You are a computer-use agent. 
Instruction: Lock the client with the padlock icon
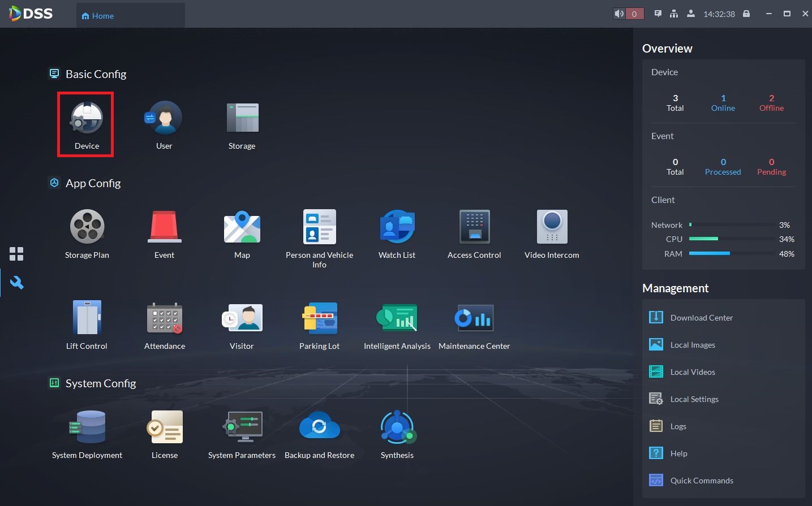click(746, 14)
